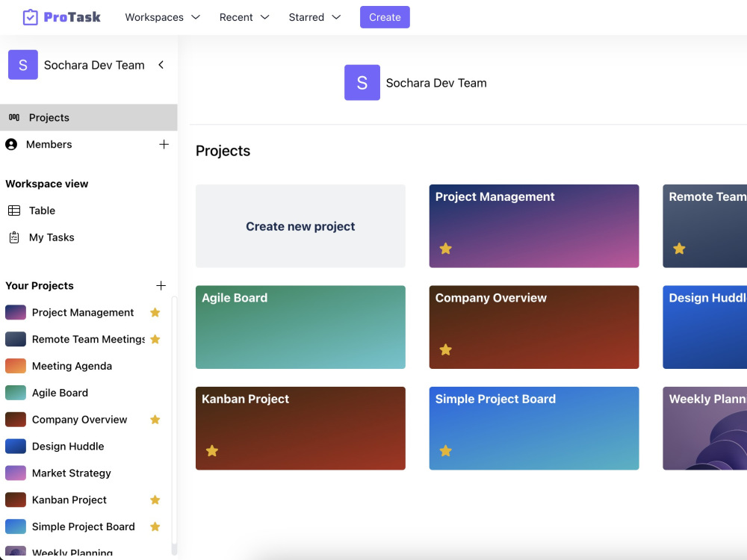Click the plus icon next to Members
747x560 pixels.
(x=164, y=144)
